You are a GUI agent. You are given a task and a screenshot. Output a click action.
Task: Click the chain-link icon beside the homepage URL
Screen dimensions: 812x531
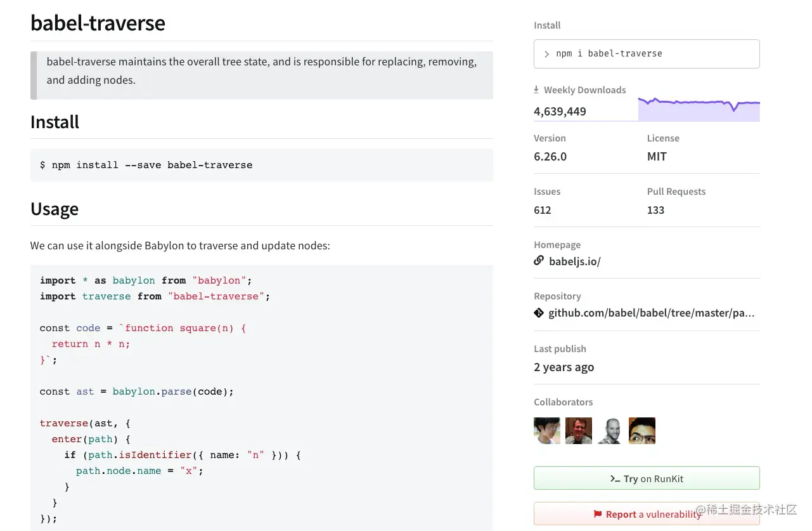click(x=539, y=260)
